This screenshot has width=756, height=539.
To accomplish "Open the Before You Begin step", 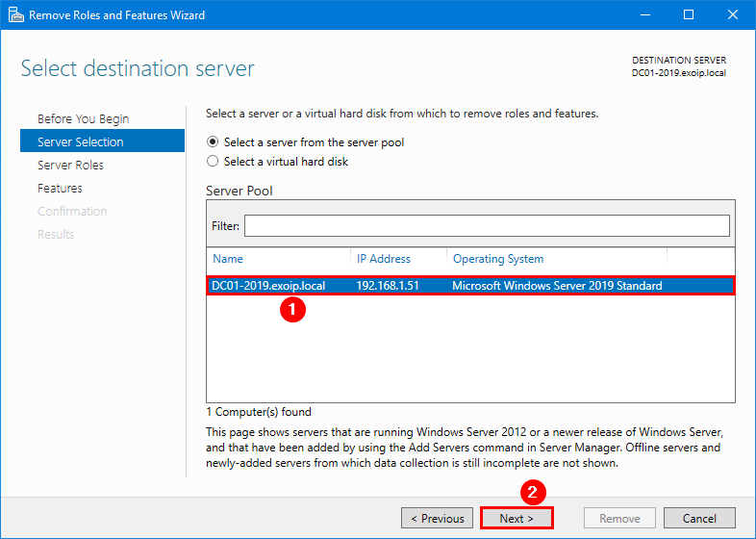I will point(83,119).
